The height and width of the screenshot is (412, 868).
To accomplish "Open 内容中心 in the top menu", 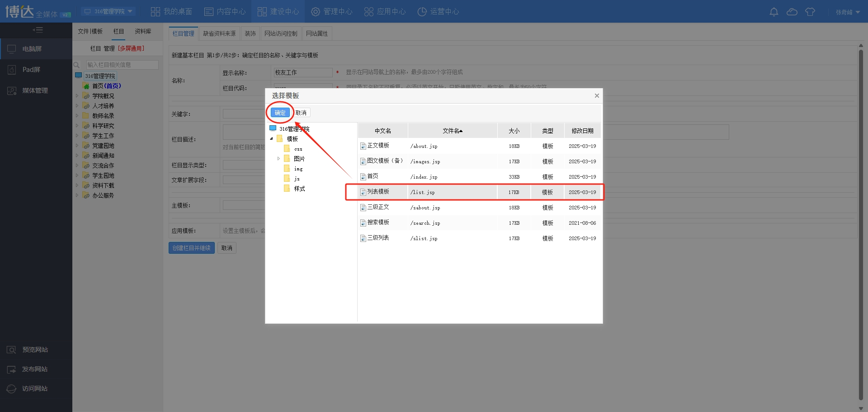I will pyautogui.click(x=225, y=11).
